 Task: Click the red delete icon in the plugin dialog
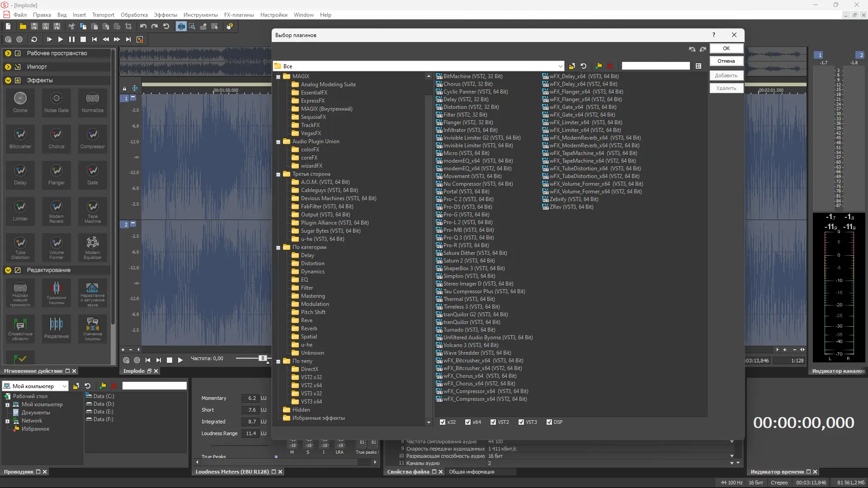pos(610,66)
